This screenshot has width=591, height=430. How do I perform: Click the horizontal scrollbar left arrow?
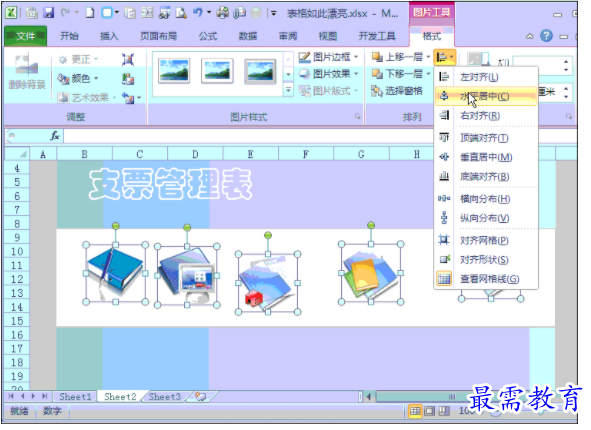click(x=369, y=396)
